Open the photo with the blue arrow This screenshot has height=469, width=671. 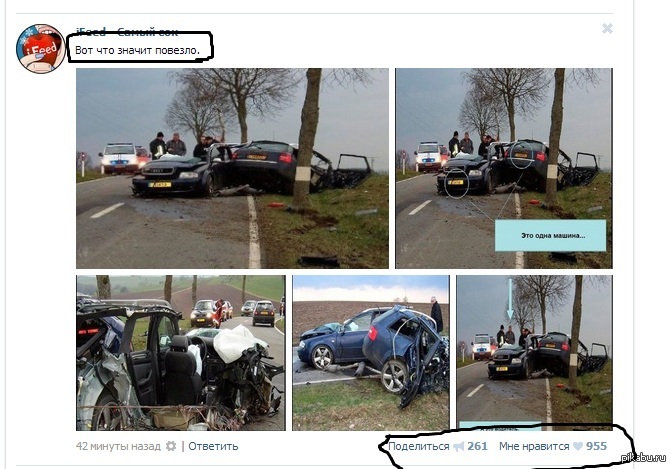534,353
